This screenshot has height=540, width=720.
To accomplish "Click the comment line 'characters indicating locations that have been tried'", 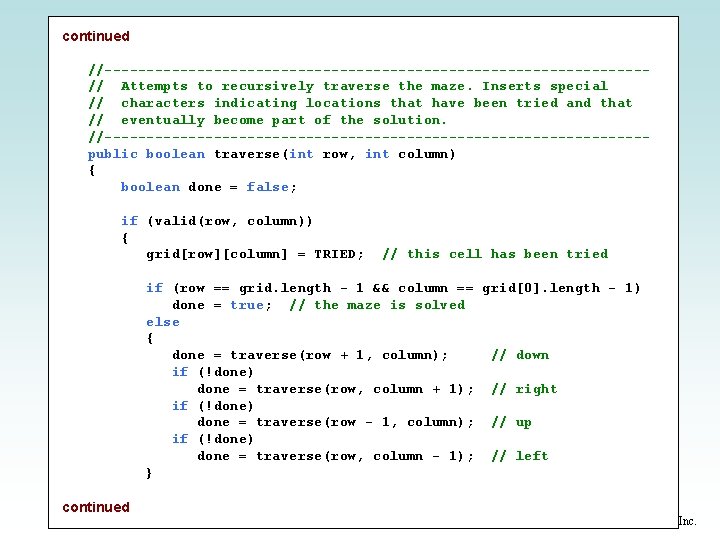I will pos(360,103).
